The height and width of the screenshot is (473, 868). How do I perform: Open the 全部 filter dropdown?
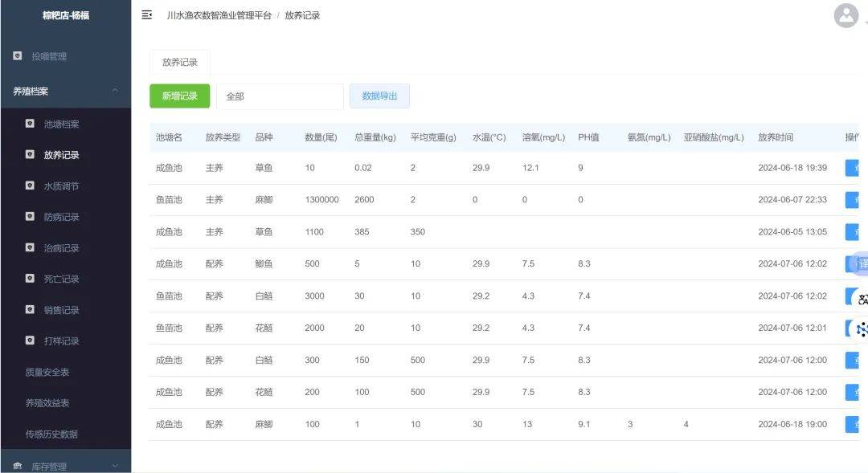(x=280, y=96)
